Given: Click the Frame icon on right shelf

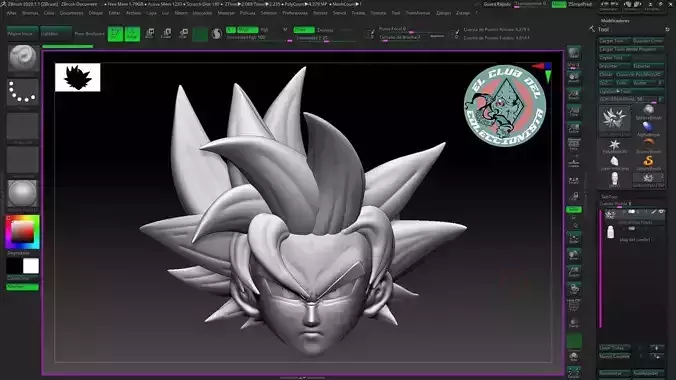Looking at the screenshot, I should 574,238.
